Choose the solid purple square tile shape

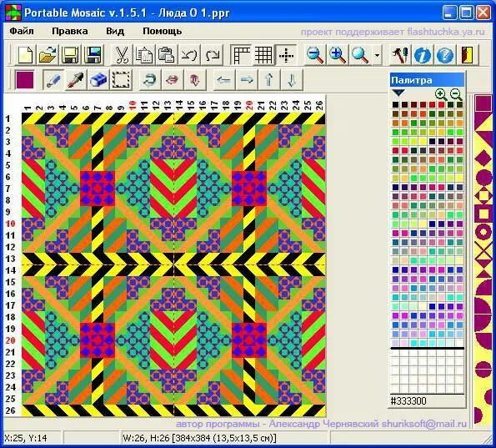click(x=483, y=103)
